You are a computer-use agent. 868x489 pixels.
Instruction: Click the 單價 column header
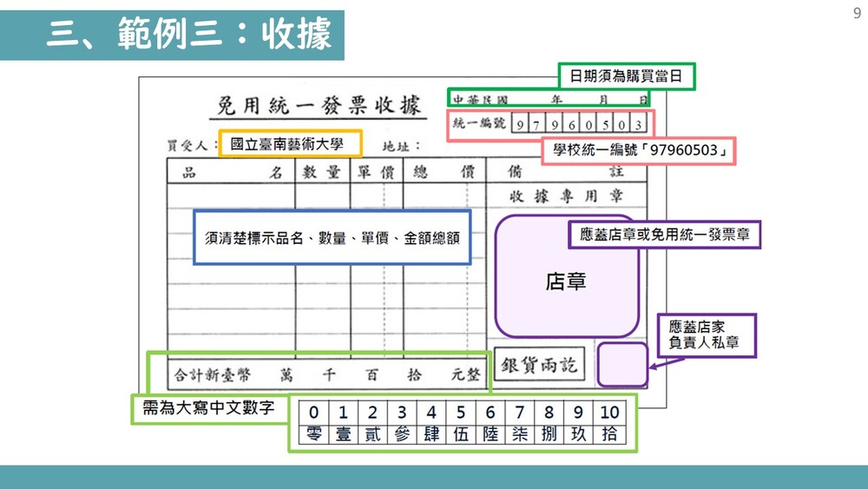[x=376, y=172]
